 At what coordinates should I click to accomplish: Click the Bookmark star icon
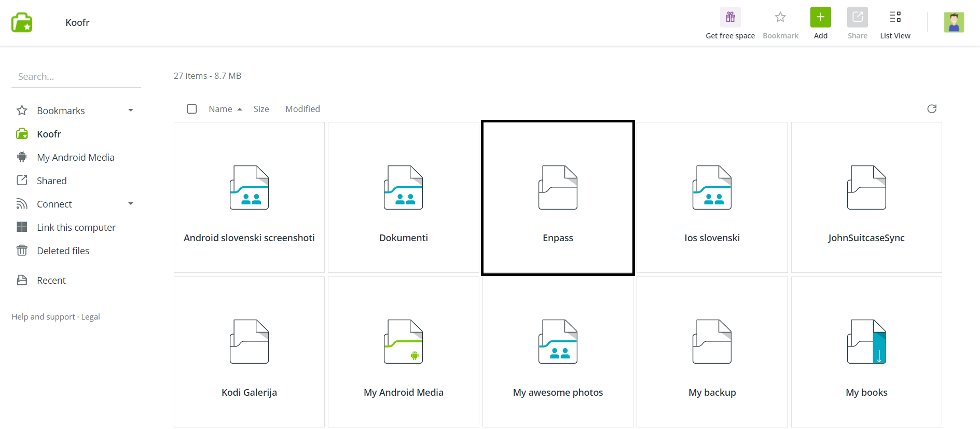780,17
